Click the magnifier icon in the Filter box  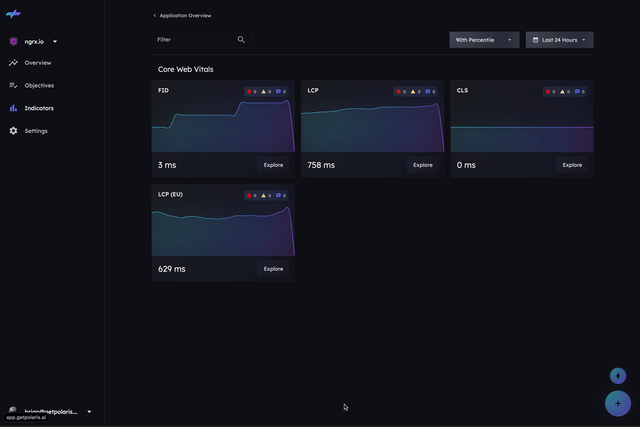coord(241,40)
